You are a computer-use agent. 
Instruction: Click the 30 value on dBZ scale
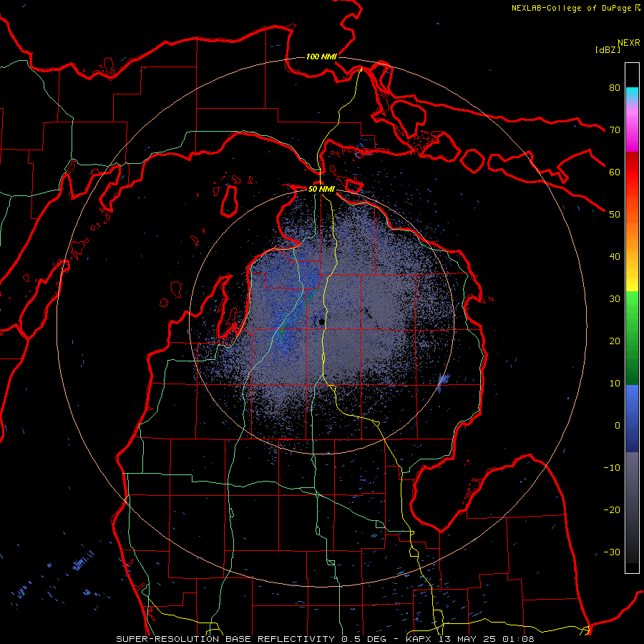pos(615,299)
